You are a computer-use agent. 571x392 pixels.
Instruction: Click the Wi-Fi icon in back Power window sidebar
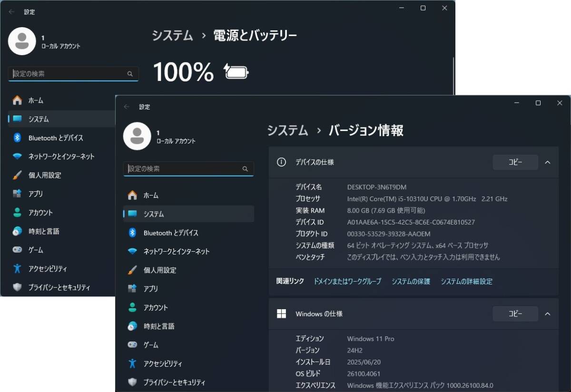pos(17,157)
